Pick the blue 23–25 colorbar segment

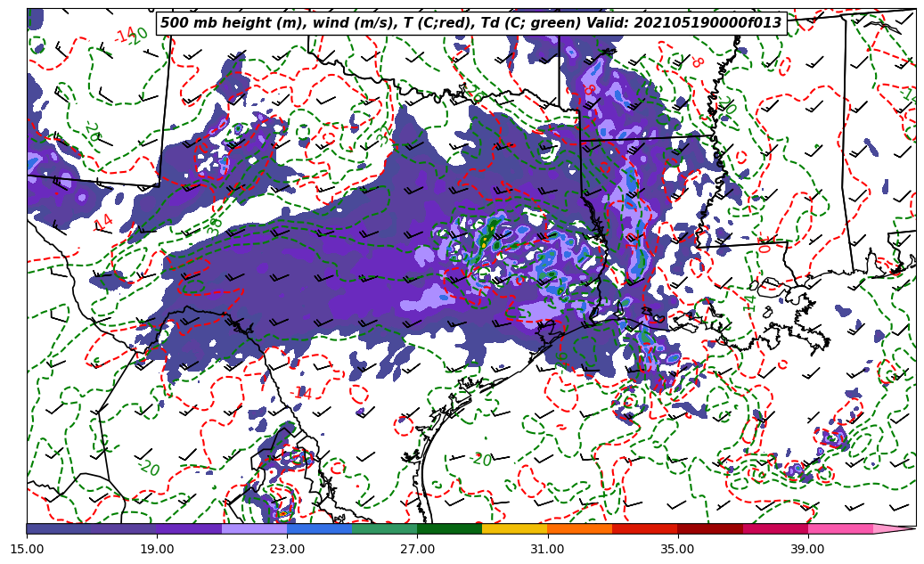[319, 528]
